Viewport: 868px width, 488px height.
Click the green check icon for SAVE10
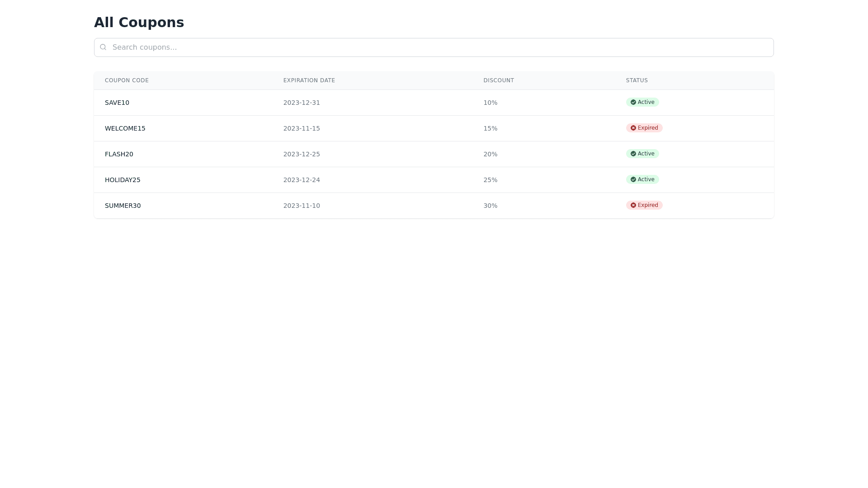(633, 102)
